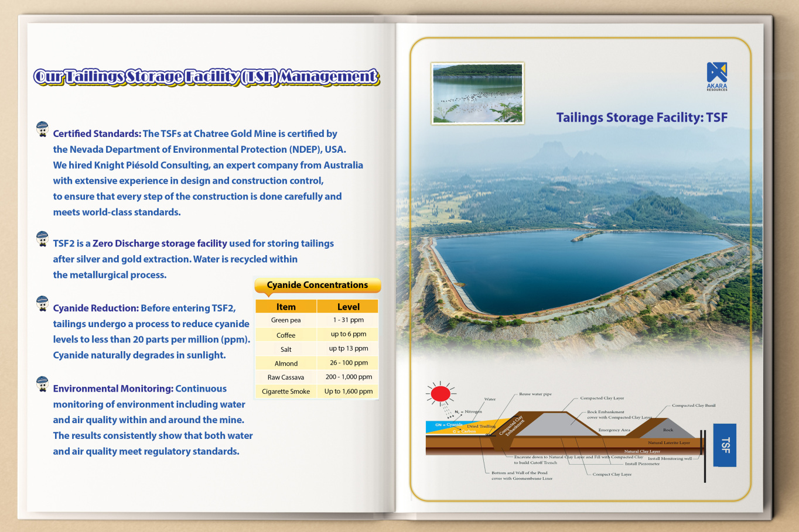The image size is (799, 532).
Task: Select the mascot beside Cyanide Reduction
Action: click(x=41, y=304)
